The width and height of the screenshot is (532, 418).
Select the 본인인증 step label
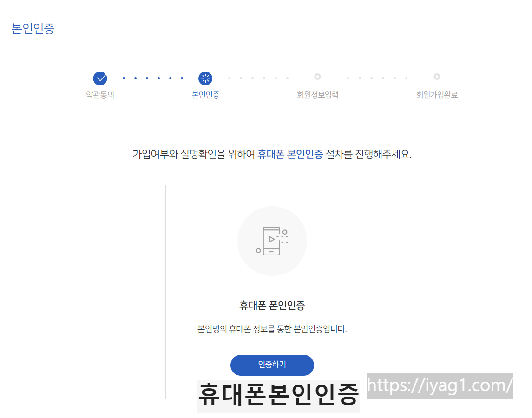[205, 95]
